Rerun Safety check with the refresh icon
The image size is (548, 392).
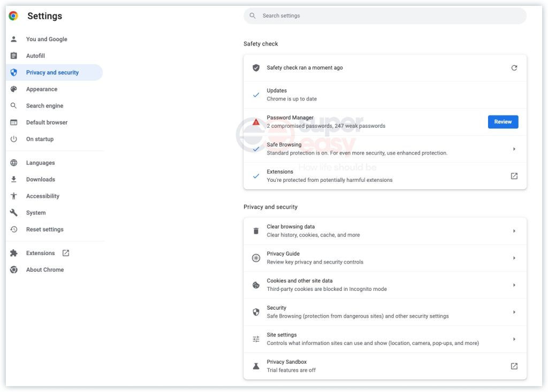tap(514, 67)
